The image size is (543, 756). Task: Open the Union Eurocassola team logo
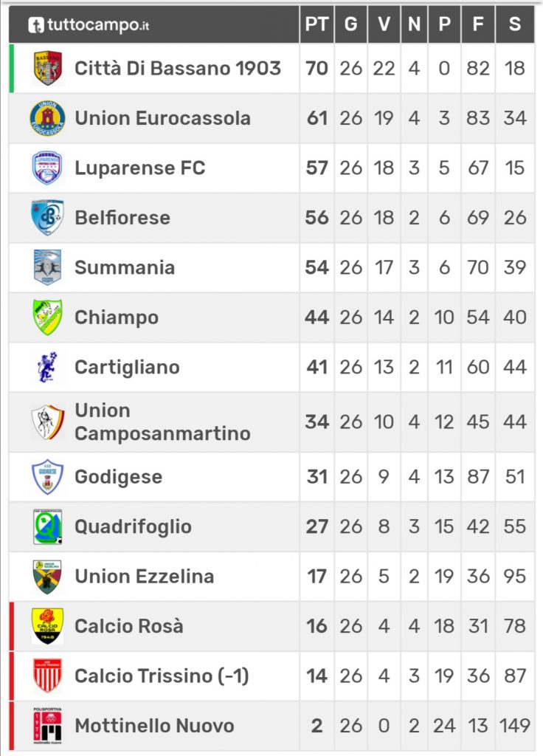click(x=47, y=118)
